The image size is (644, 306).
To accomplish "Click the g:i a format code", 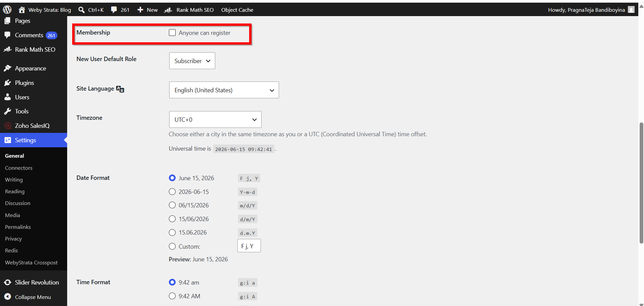I will 247,283.
